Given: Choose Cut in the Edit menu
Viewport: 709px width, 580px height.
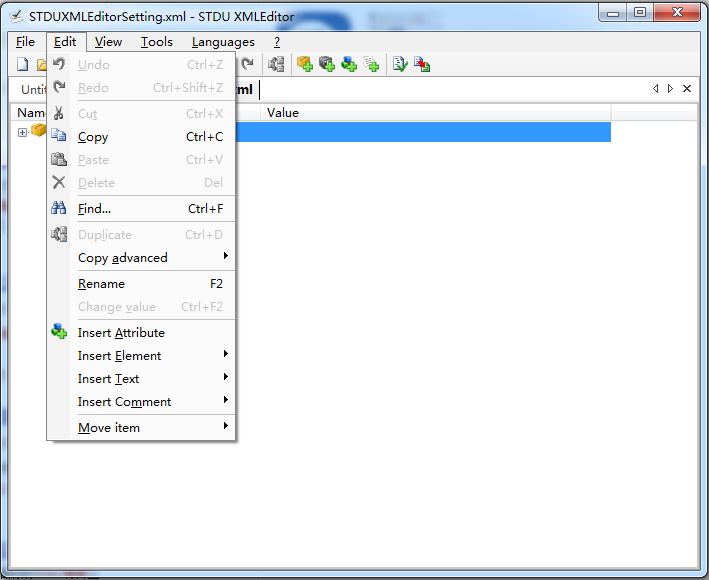Looking at the screenshot, I should [141, 113].
